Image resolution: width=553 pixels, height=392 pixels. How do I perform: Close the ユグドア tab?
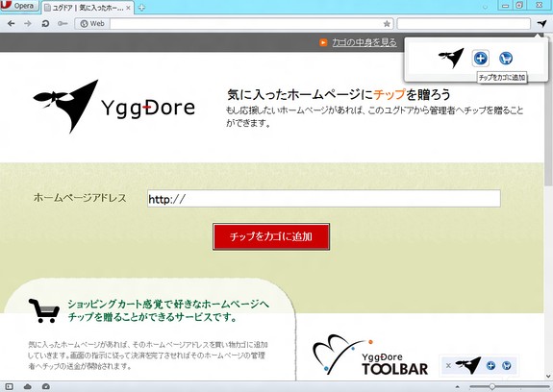click(128, 8)
